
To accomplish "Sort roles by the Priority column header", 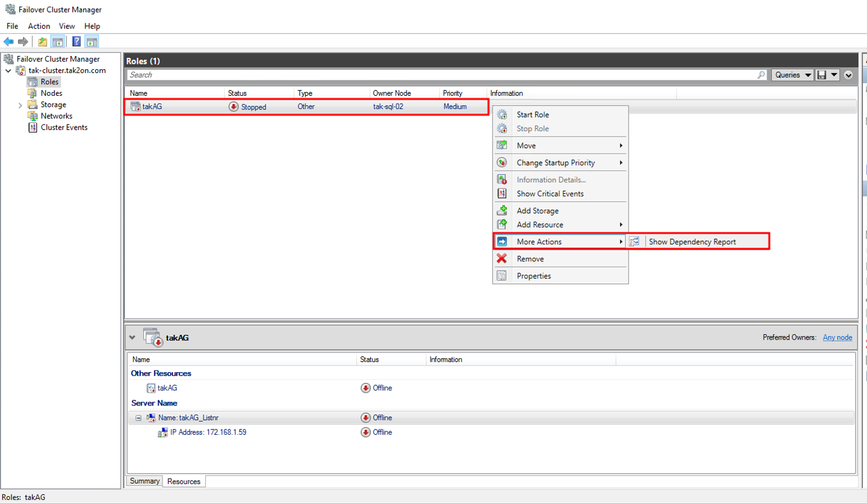I will [464, 93].
